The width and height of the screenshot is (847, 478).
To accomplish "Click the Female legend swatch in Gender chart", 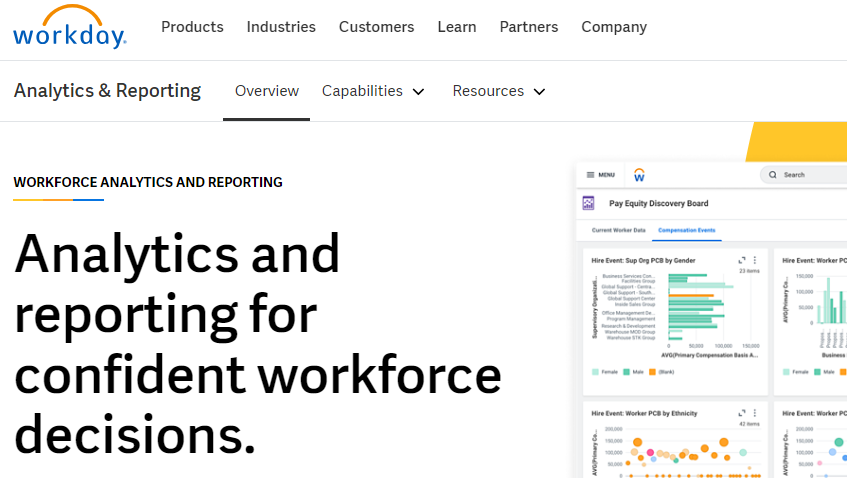I will point(595,372).
